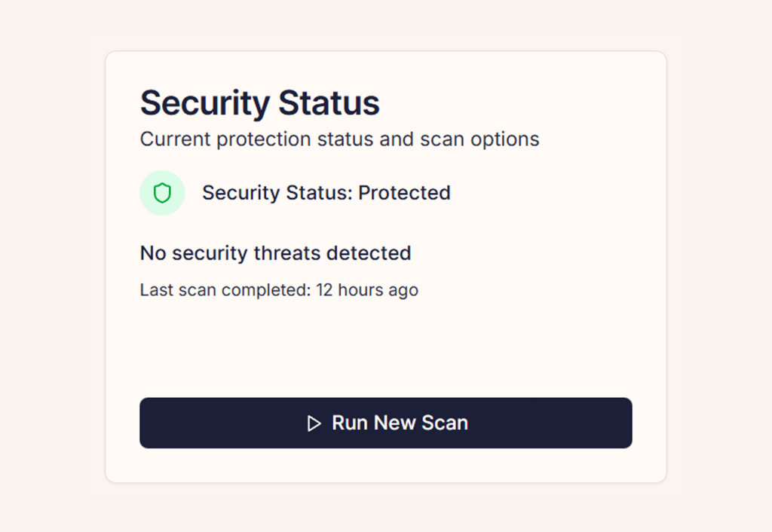Click the "Run New Scan" button label text

tap(400, 423)
